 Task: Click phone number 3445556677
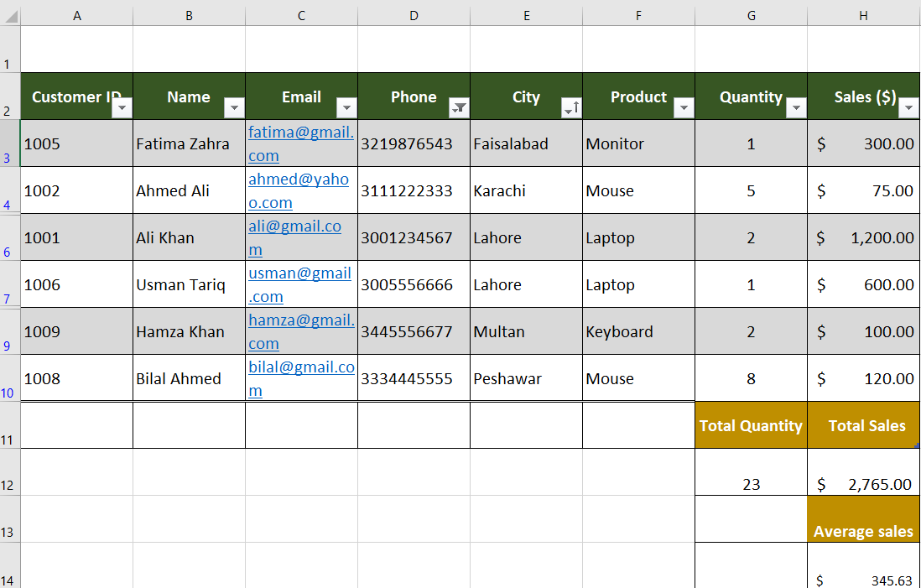click(414, 331)
